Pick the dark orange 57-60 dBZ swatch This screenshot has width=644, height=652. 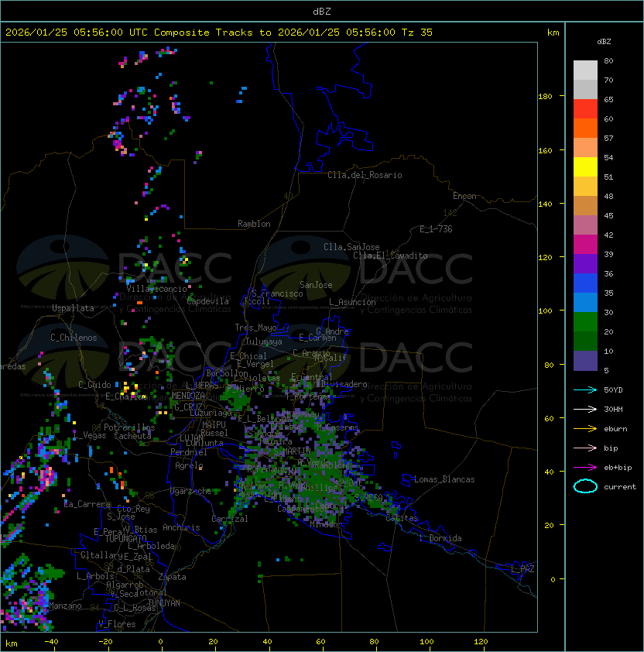(585, 129)
